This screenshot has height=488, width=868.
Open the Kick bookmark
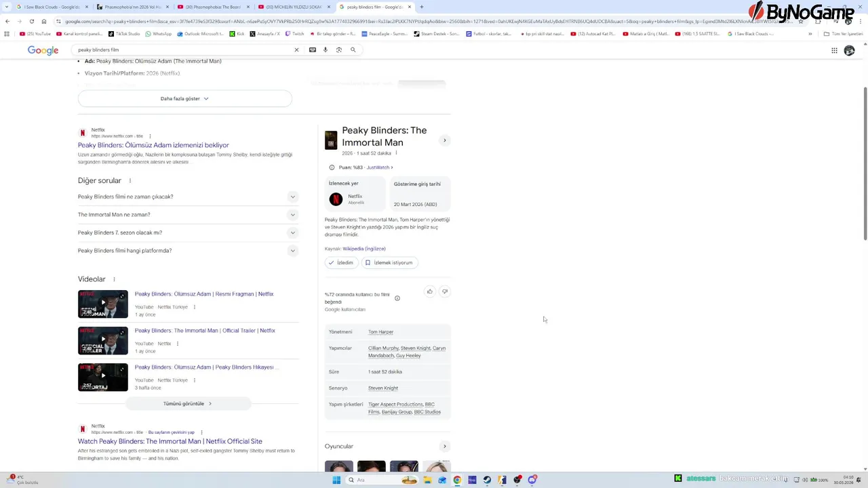(237, 34)
